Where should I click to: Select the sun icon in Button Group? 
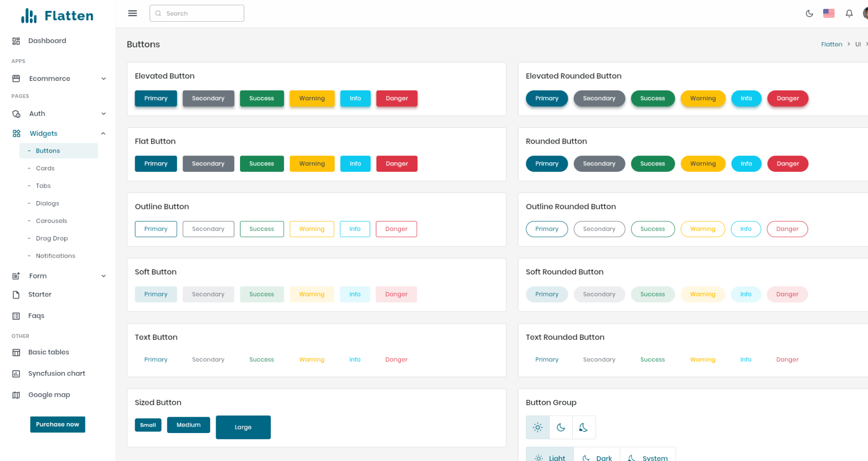(x=538, y=427)
